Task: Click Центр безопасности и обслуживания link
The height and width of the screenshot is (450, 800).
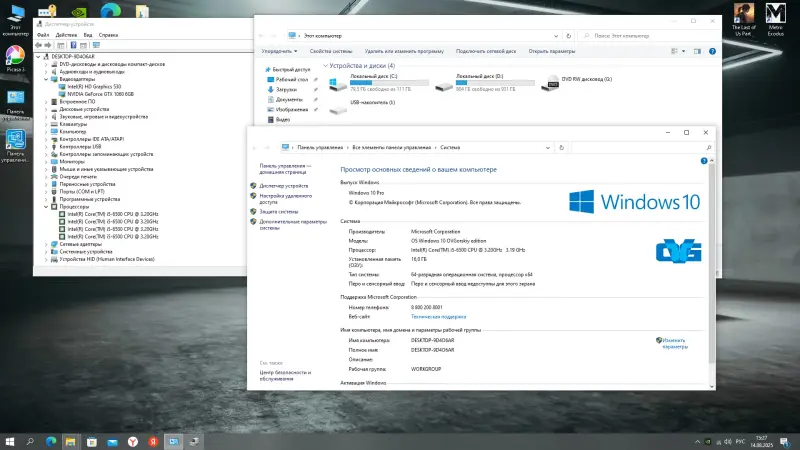Action: point(285,376)
